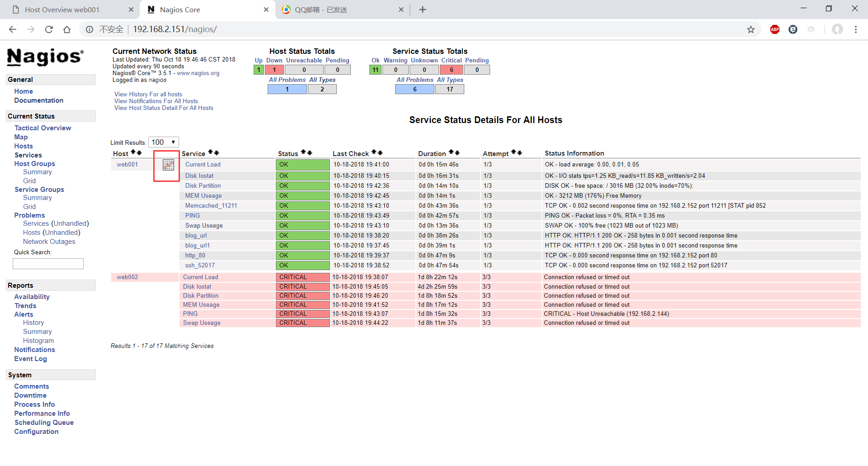Open the ssh_52017 service link
868x466 pixels.
pos(200,266)
